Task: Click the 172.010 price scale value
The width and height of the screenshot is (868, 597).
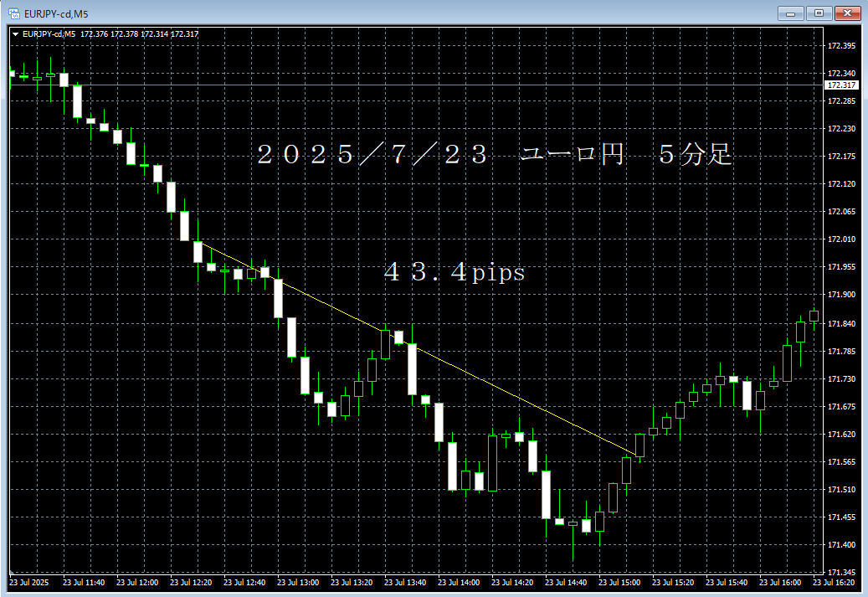Action: (841, 239)
